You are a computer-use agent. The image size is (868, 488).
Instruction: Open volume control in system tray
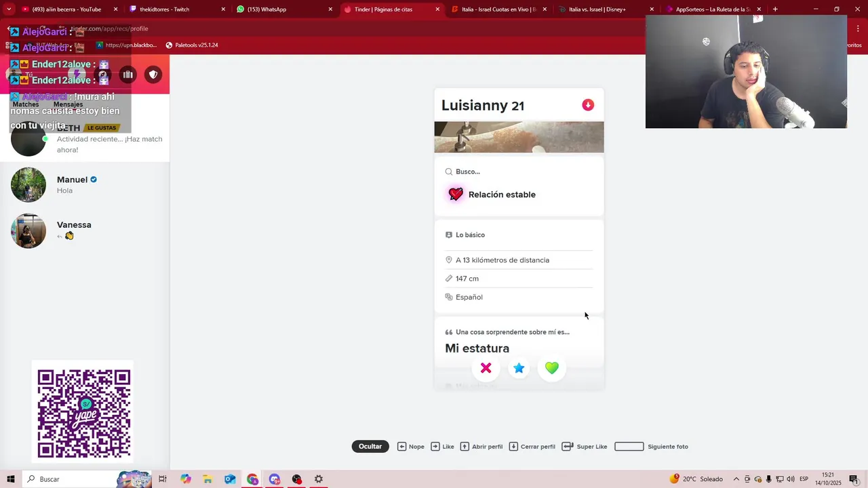(791, 479)
